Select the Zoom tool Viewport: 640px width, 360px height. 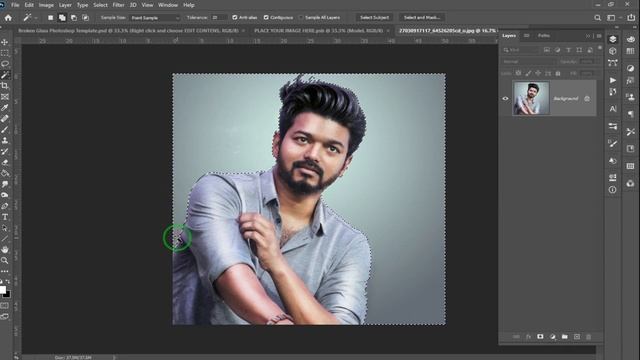tap(5, 260)
